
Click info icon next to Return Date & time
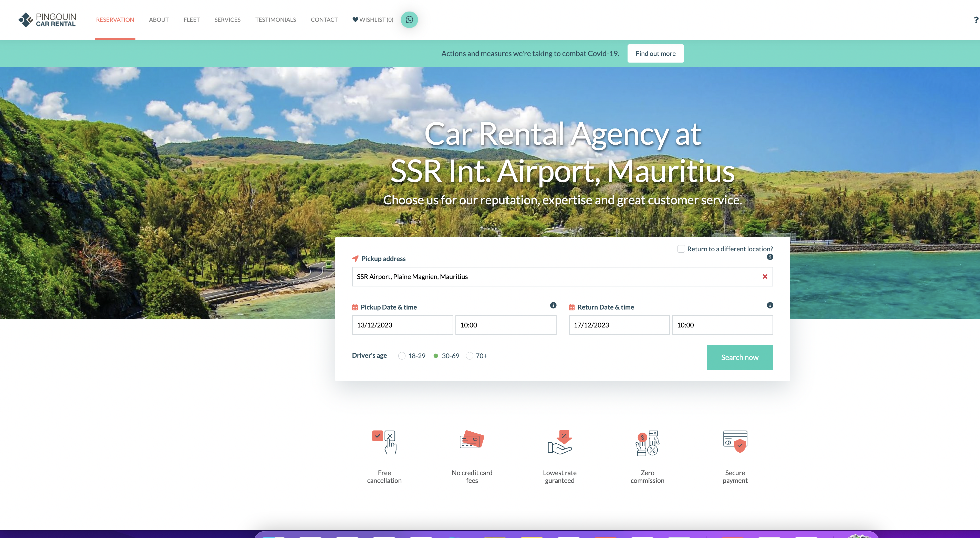(x=770, y=305)
